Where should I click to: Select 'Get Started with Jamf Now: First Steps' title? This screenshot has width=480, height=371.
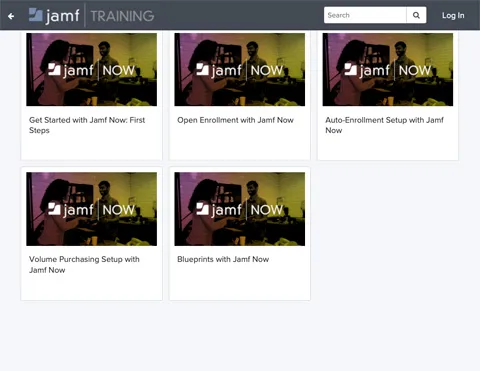[87, 125]
